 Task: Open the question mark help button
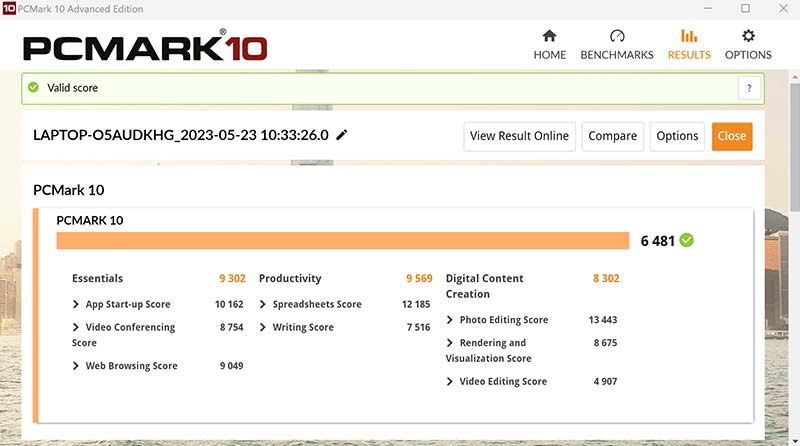coord(749,88)
